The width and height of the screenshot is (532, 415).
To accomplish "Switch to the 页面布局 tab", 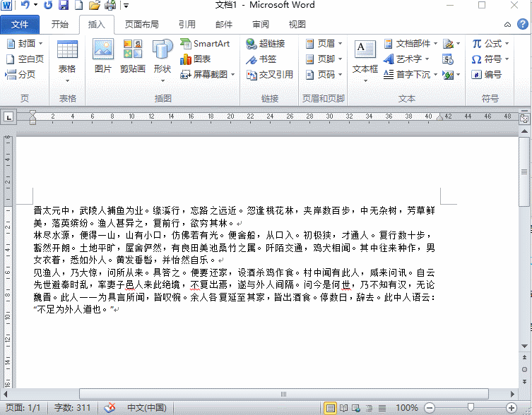I will (142, 25).
